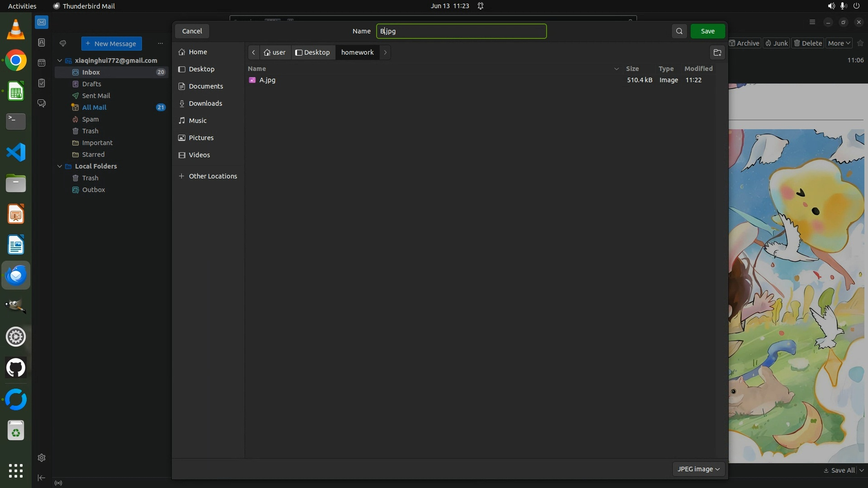868x488 pixels.
Task: Open the More dropdown in message toolbar
Action: [839, 43]
